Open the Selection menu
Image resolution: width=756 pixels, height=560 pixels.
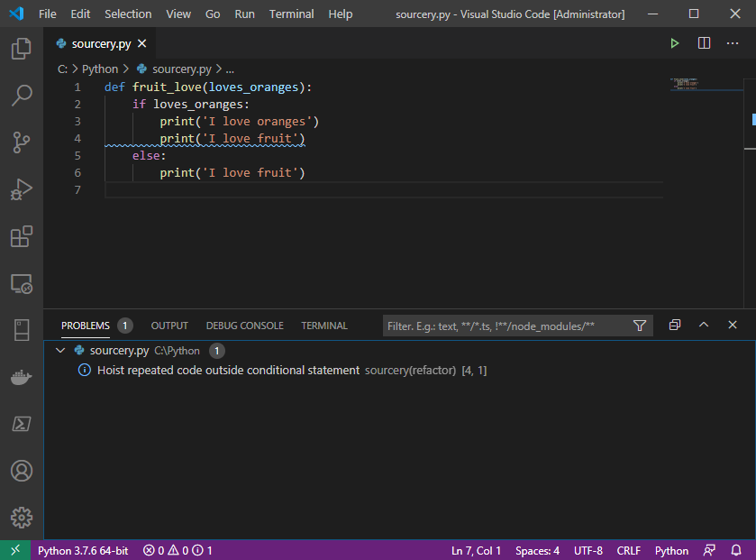pos(128,14)
